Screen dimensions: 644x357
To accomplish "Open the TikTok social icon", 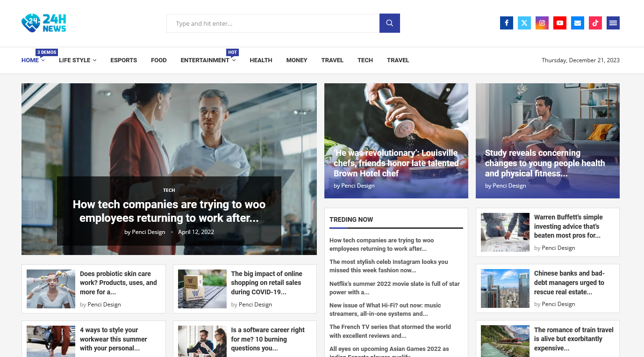I will point(595,23).
